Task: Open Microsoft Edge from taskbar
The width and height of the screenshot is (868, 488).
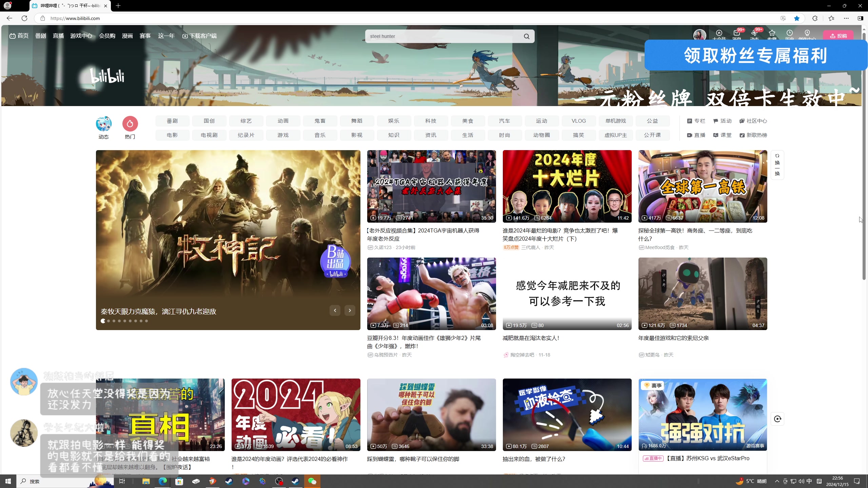Action: 163,481
